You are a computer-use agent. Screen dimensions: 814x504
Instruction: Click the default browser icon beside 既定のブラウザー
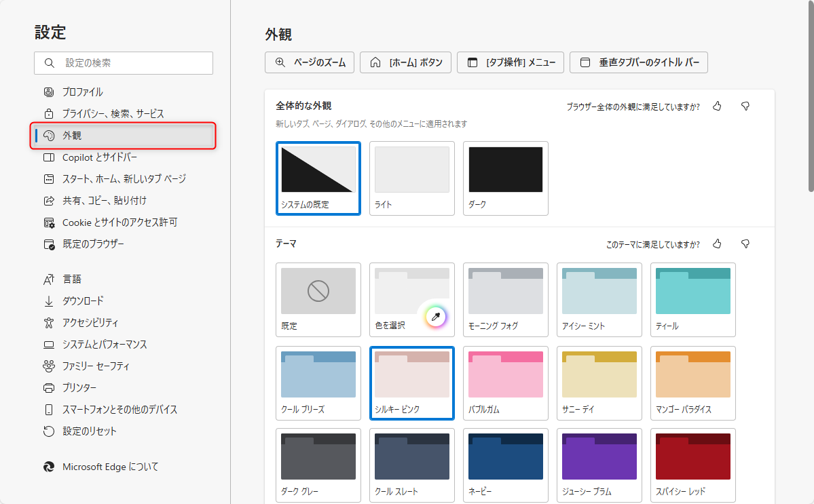coord(49,244)
